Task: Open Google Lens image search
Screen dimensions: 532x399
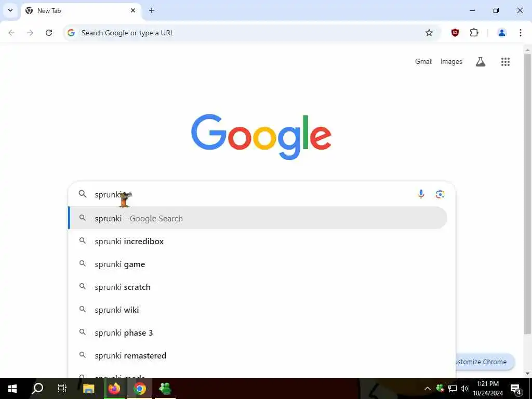Action: [440, 194]
